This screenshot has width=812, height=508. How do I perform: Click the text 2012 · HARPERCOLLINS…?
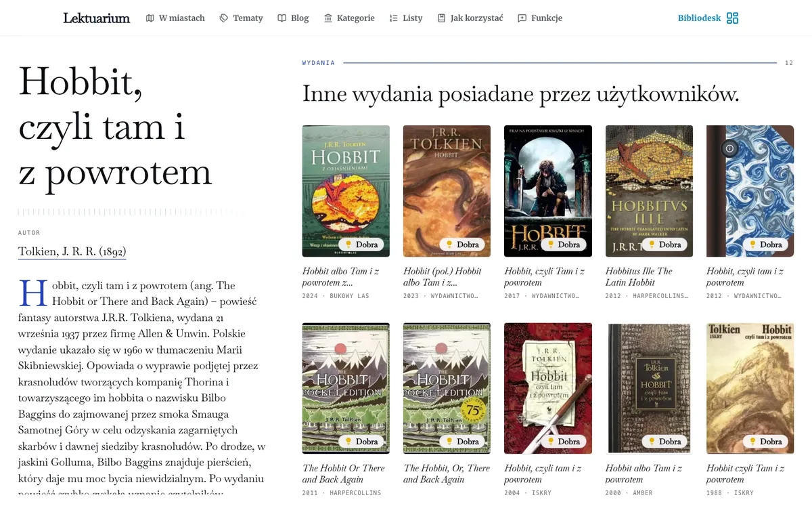pos(647,296)
